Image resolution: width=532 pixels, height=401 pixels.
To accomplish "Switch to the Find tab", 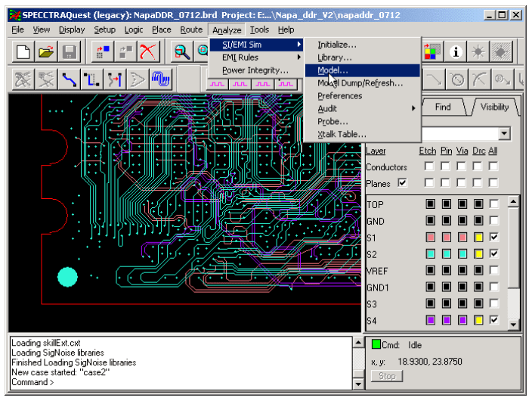I will coord(443,107).
